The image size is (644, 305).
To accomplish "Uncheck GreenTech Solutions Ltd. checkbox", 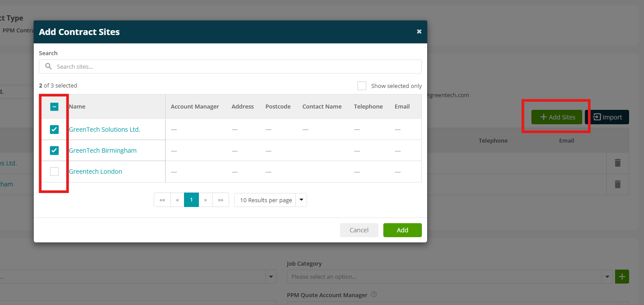I will [x=54, y=130].
